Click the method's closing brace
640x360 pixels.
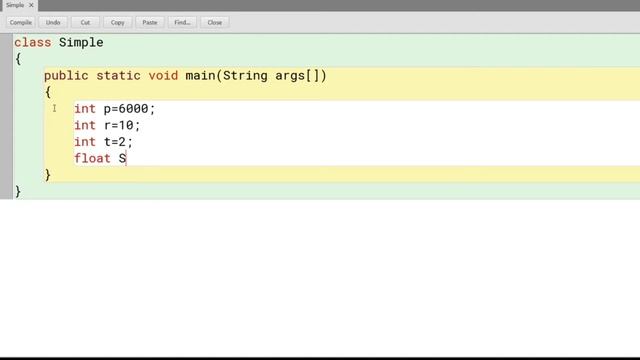click(x=48, y=175)
